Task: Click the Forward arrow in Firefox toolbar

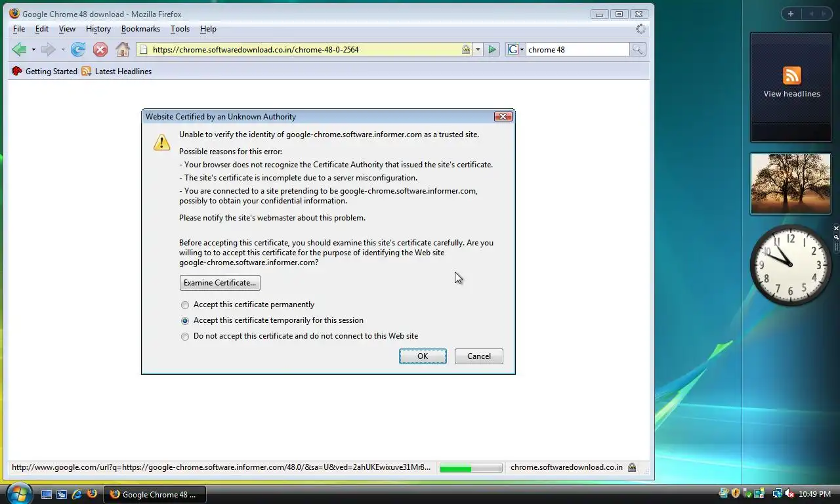Action: [x=48, y=49]
